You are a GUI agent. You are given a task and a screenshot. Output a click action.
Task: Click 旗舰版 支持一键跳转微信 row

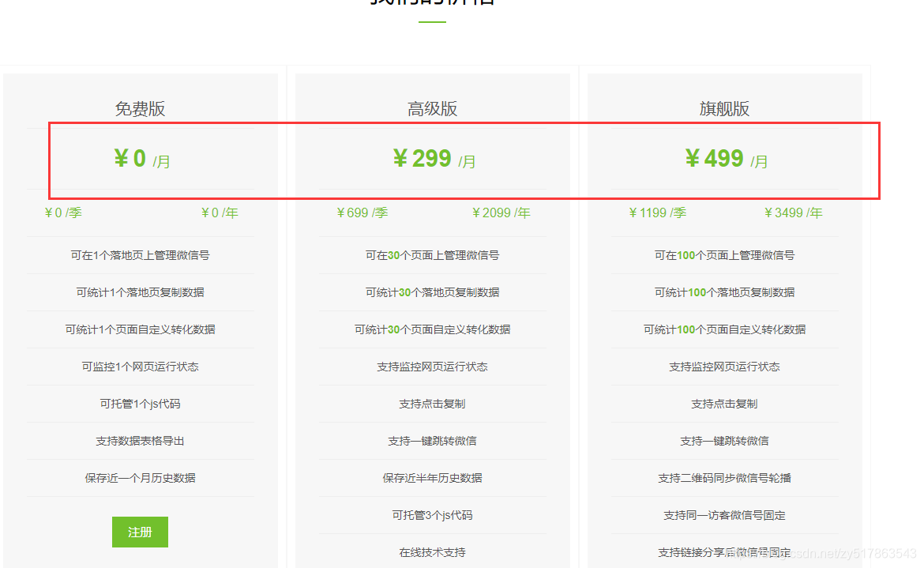[x=724, y=441]
